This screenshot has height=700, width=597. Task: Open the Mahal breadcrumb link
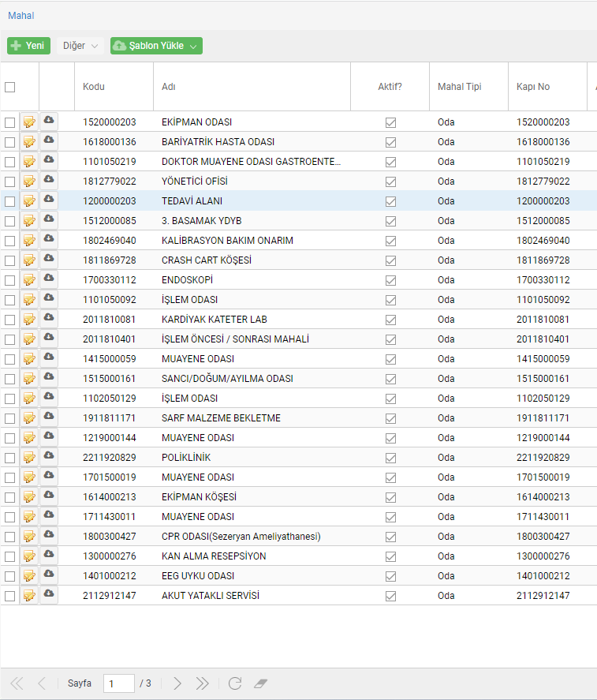21,16
